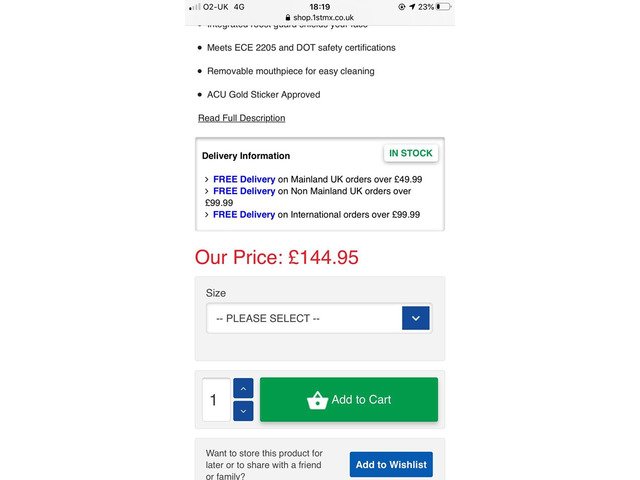This screenshot has width=640, height=480.
Task: Open the FREE Delivery link for Non Mainland UK orders
Action: click(244, 191)
